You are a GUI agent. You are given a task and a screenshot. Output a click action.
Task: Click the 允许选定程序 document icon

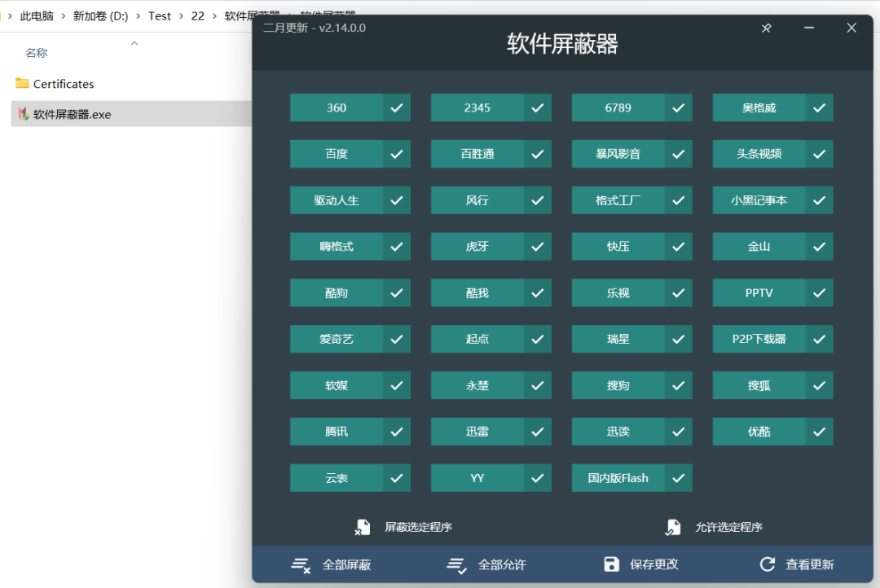coord(674,526)
